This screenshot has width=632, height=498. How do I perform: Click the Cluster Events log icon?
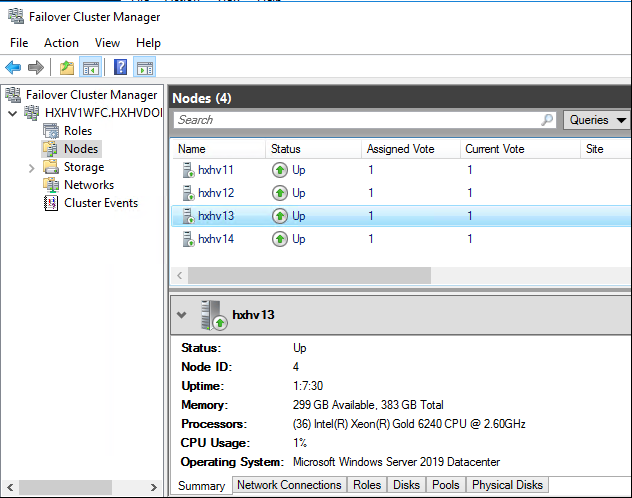tap(51, 203)
